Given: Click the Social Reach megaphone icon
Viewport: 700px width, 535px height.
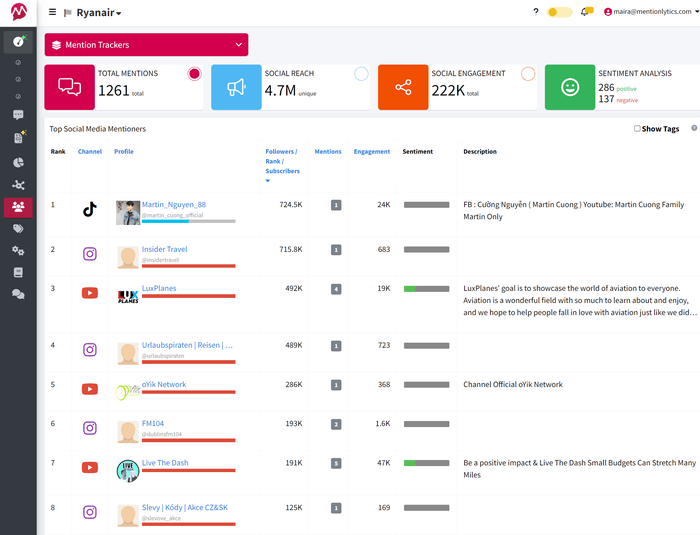Looking at the screenshot, I should coord(236,87).
